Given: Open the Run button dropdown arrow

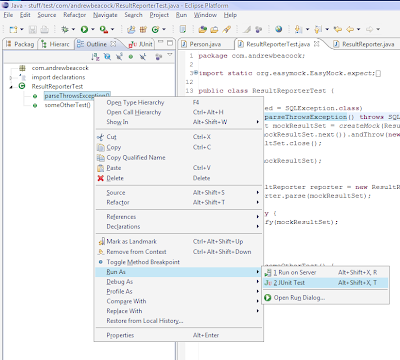Looking at the screenshot, I should pyautogui.click(x=93, y=30).
